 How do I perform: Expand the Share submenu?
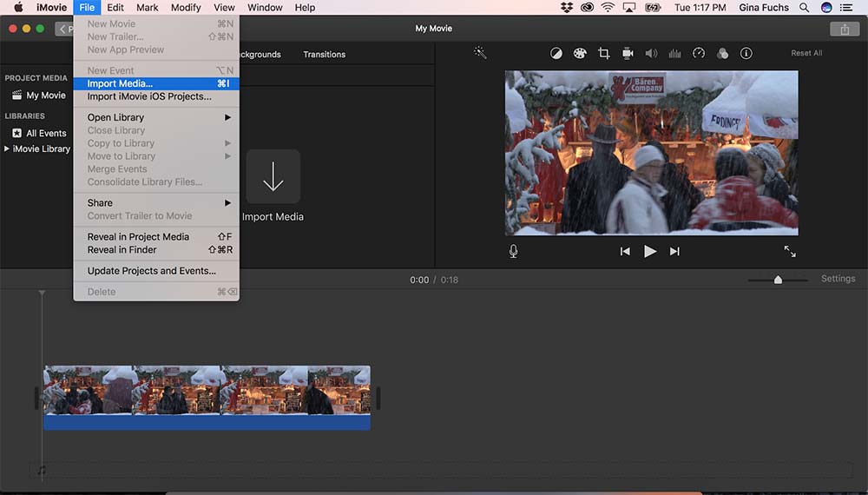point(156,202)
